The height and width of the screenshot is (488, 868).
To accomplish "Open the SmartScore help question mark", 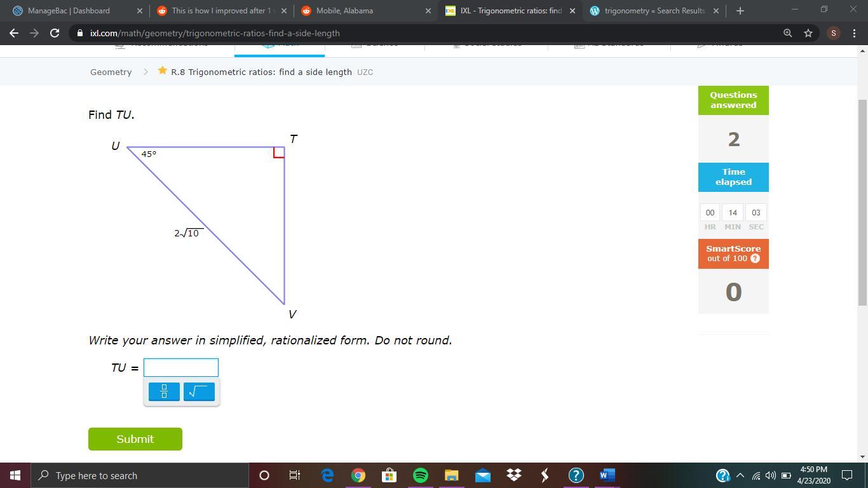I will click(755, 259).
